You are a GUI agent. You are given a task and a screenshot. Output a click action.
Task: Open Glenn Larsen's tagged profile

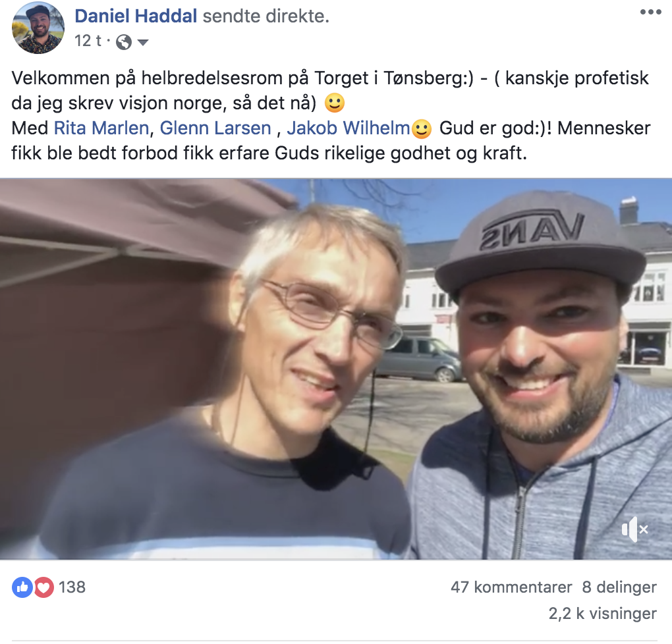[x=215, y=128]
